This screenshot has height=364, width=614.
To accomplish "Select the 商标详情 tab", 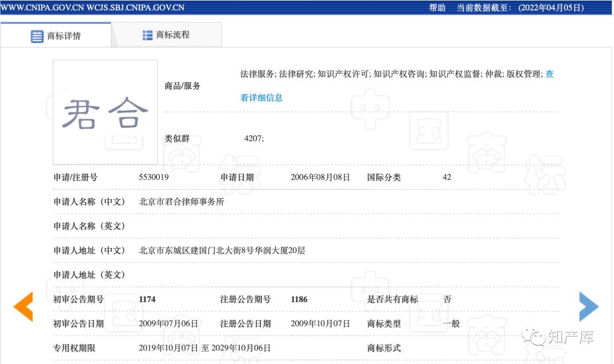I will (63, 35).
